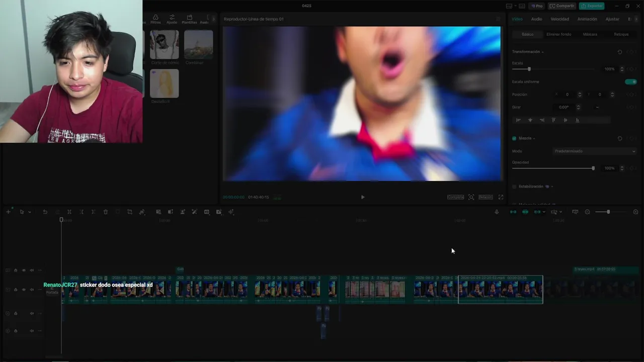Align clip to the top edge
Screen dimensions: 644x362
[553, 120]
